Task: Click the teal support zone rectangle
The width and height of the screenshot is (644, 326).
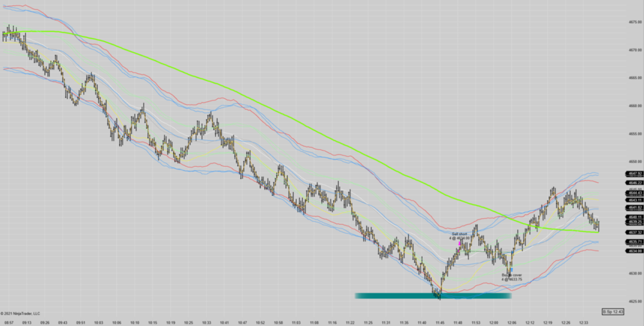Action: pos(433,296)
